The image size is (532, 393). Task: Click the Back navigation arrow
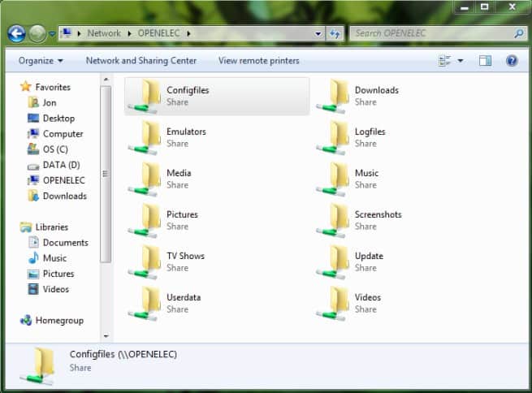coord(16,33)
